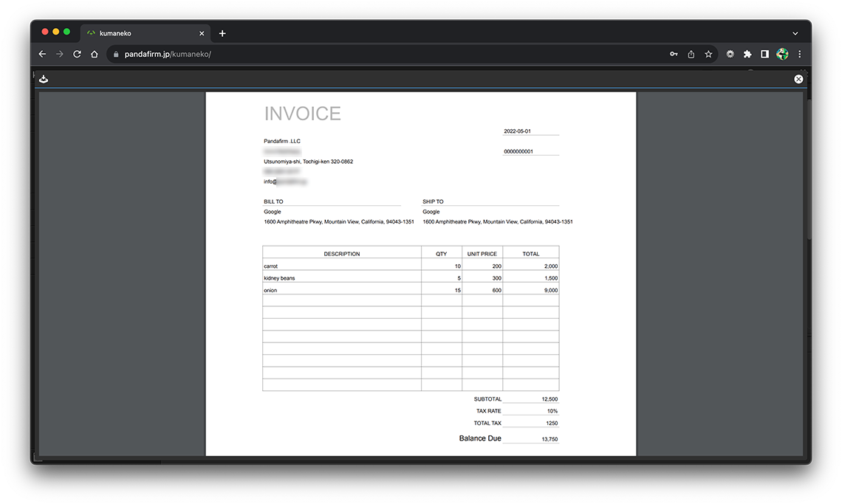Bookmark this page with the star icon
842x504 pixels.
pyautogui.click(x=708, y=54)
